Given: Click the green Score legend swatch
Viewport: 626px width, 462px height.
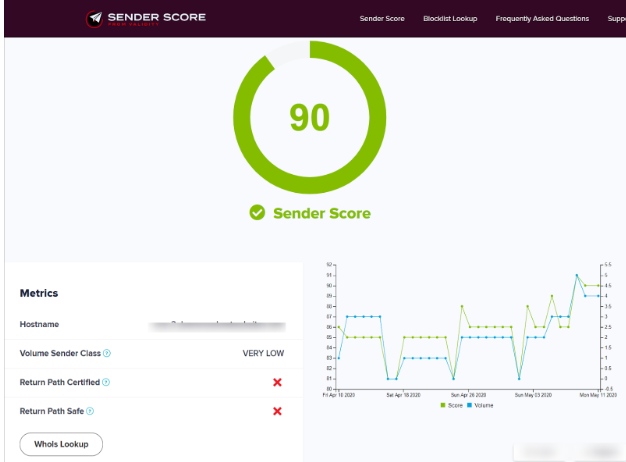Looking at the screenshot, I should tap(443, 405).
